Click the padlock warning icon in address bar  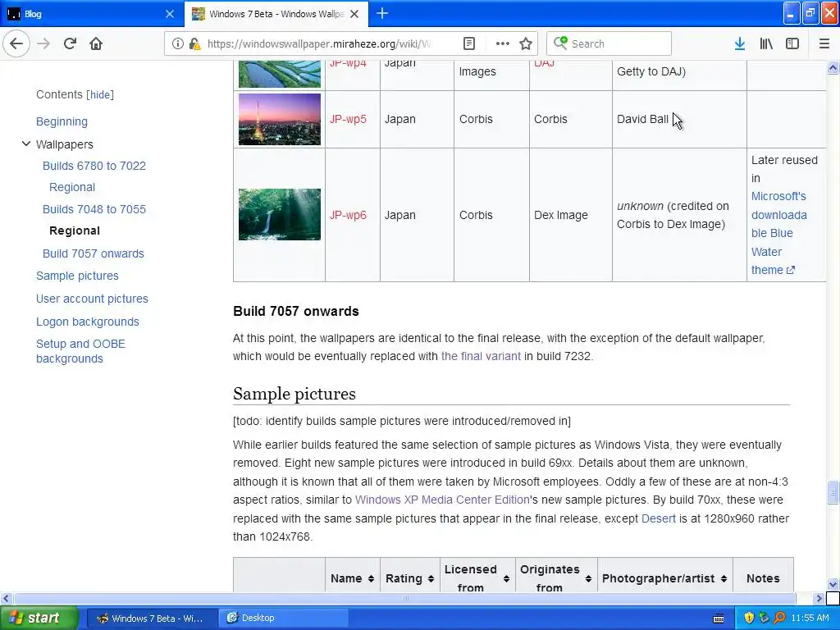[x=194, y=44]
